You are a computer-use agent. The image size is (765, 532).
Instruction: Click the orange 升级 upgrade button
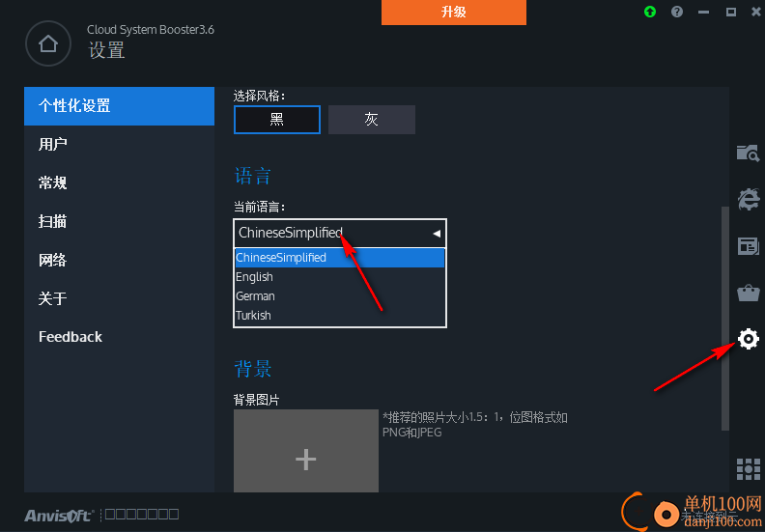coord(454,13)
